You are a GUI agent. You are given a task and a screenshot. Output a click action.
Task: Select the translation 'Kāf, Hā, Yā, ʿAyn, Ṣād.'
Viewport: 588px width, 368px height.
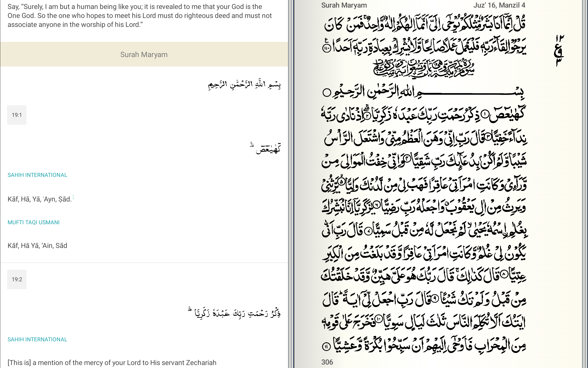pos(40,199)
